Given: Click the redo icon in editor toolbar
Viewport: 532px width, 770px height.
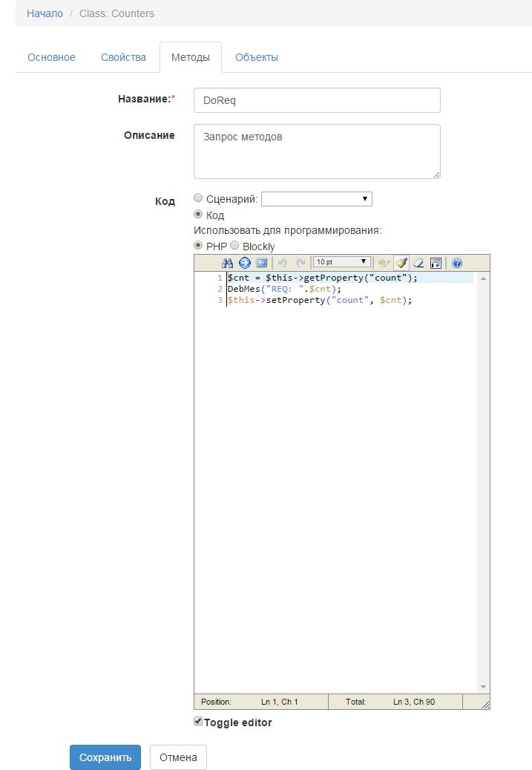Looking at the screenshot, I should point(301,263).
